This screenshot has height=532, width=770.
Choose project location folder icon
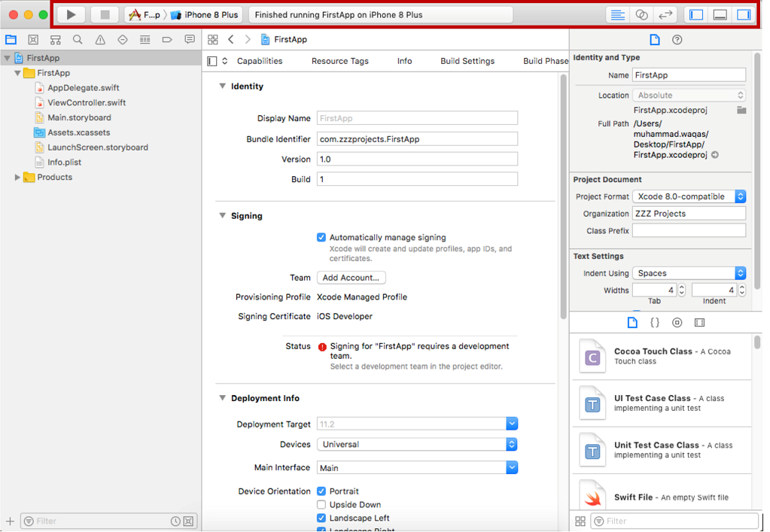(741, 111)
